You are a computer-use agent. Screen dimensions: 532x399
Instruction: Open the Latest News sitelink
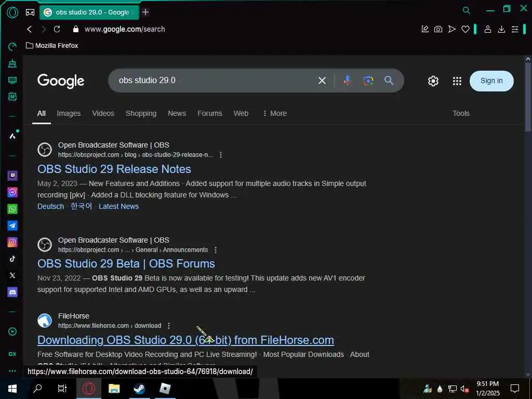(x=119, y=206)
